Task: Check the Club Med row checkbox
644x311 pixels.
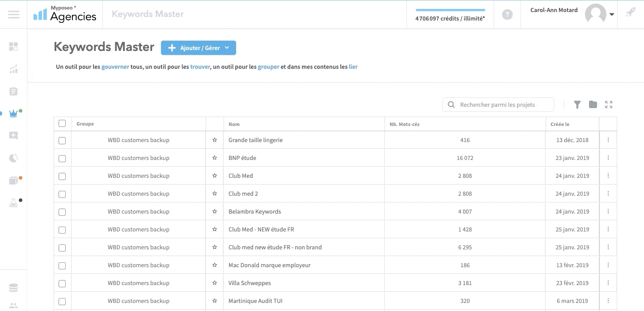Action: pyautogui.click(x=62, y=177)
